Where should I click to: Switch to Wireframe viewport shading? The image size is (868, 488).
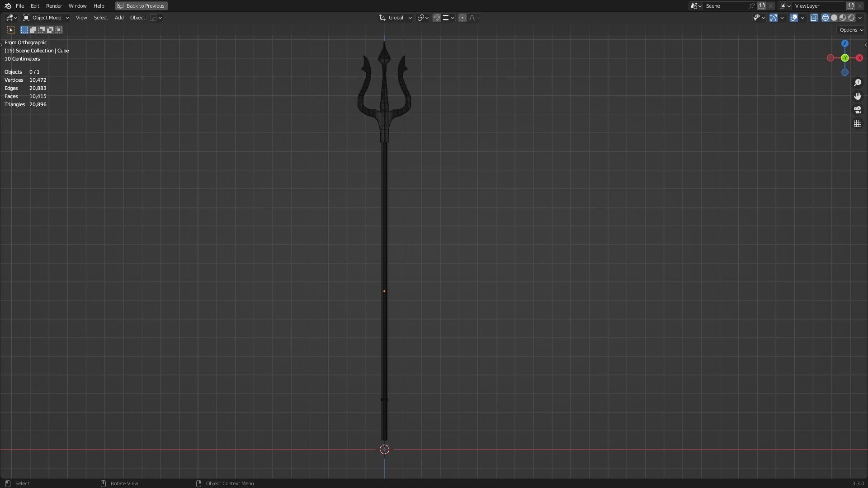click(x=826, y=18)
